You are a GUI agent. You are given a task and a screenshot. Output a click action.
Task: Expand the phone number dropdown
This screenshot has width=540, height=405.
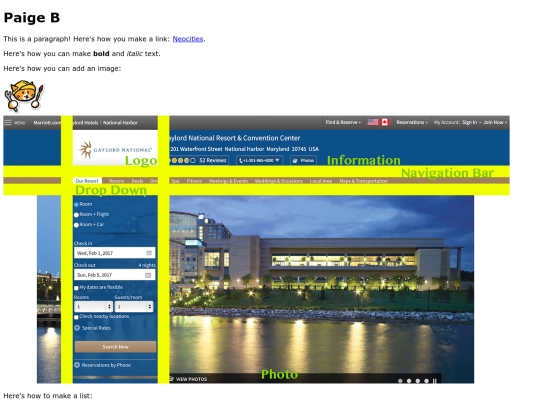pyautogui.click(x=259, y=160)
